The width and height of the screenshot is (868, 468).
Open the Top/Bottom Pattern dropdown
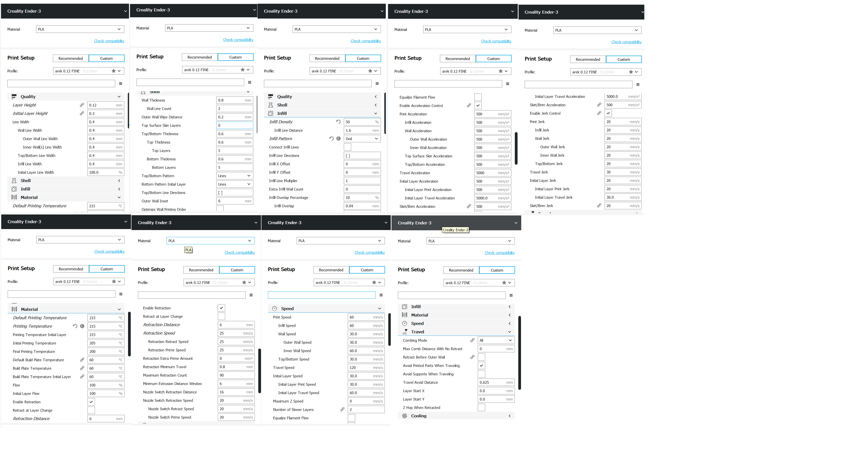235,176
